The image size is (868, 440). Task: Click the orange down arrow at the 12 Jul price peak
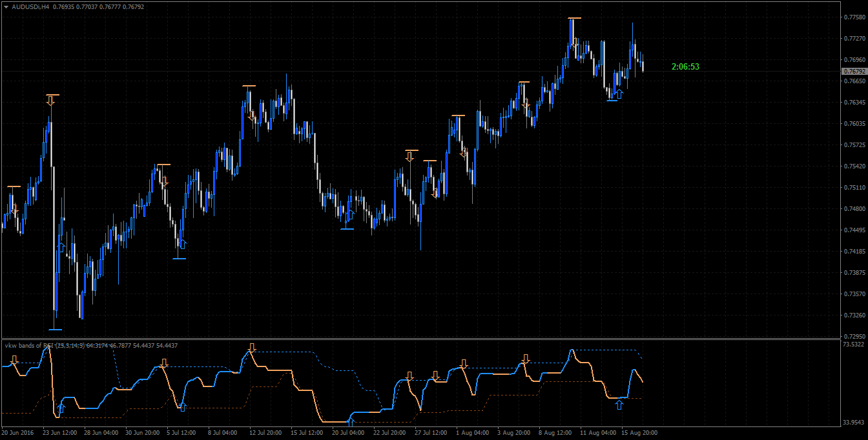coord(251,116)
